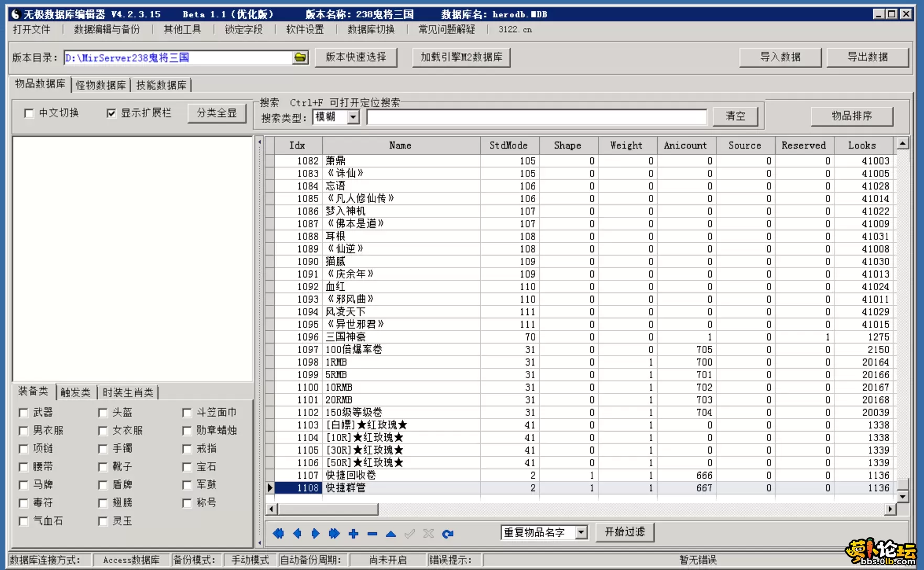Click the vertical scrollbar down arrow
The height and width of the screenshot is (570, 924).
903,496
